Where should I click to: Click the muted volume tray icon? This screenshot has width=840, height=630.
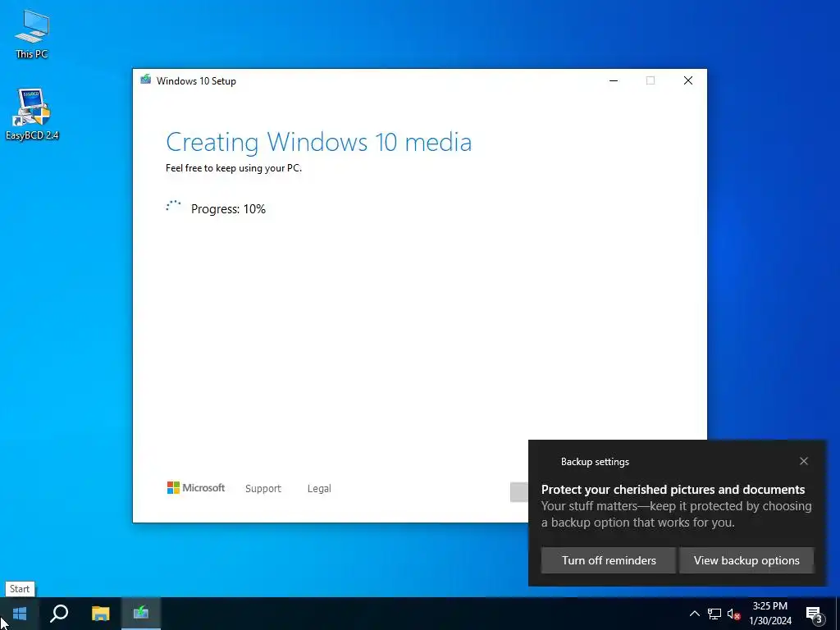pos(733,614)
